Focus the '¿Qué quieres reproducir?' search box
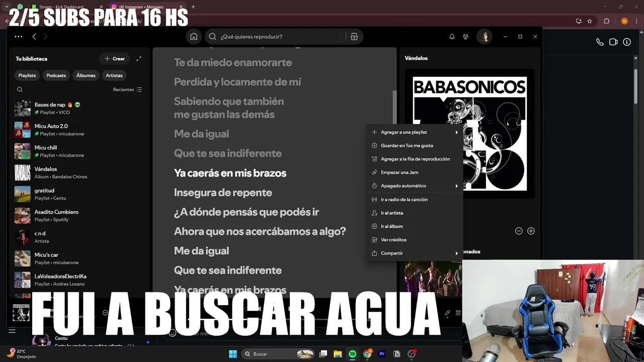 (276, 37)
